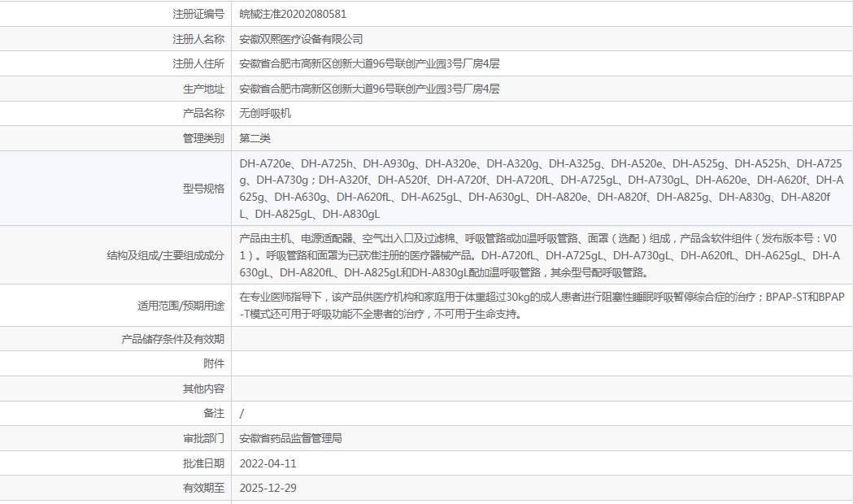Select approval date 2022-04-11
The image size is (853, 504).
coord(268,463)
